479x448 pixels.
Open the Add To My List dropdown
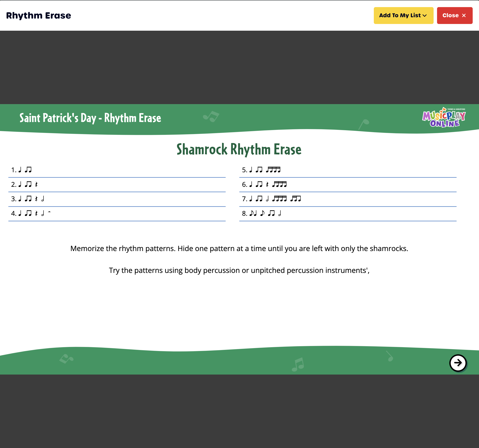[x=403, y=15]
